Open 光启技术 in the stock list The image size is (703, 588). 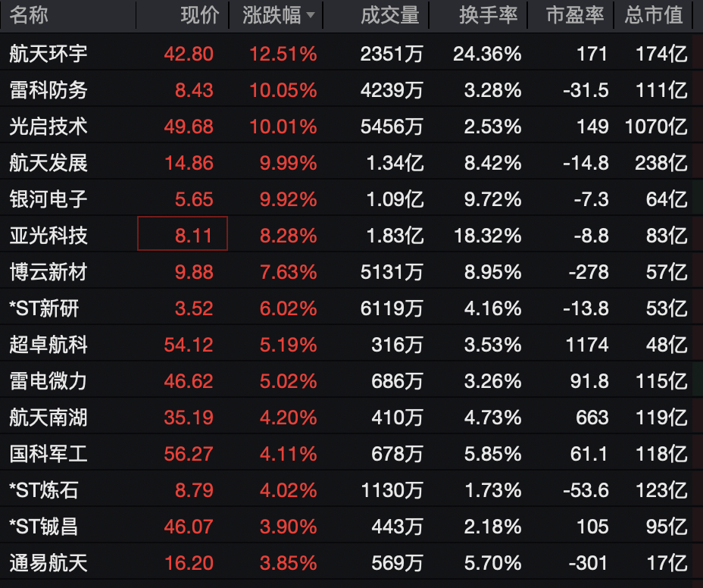point(48,127)
